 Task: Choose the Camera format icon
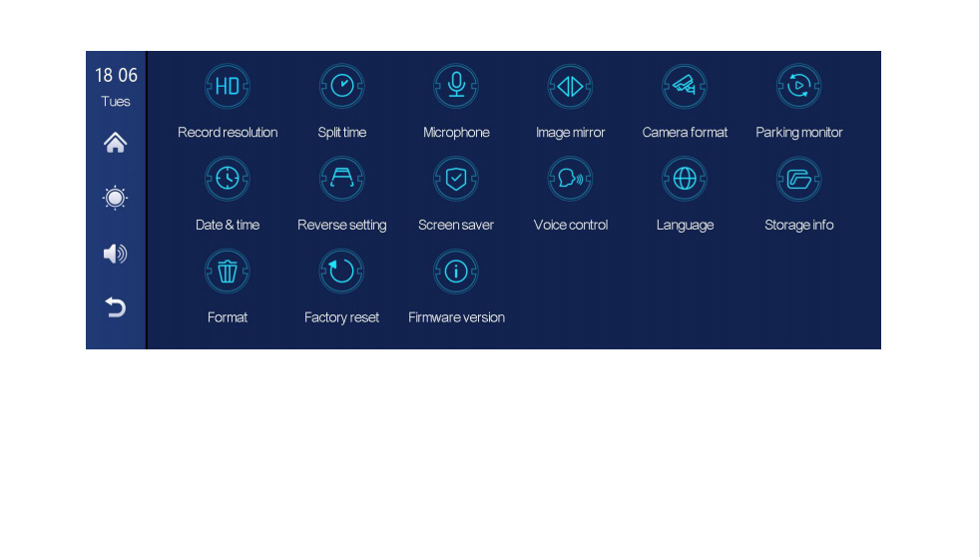click(x=685, y=87)
